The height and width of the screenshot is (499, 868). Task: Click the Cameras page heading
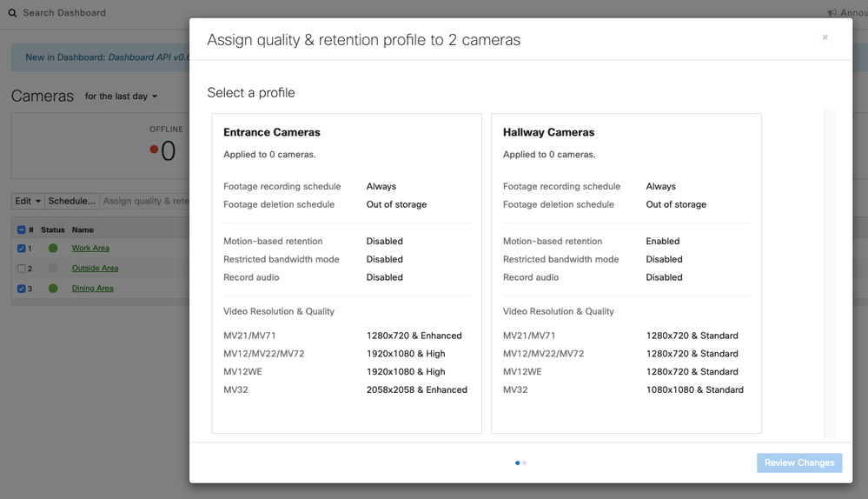[42, 96]
